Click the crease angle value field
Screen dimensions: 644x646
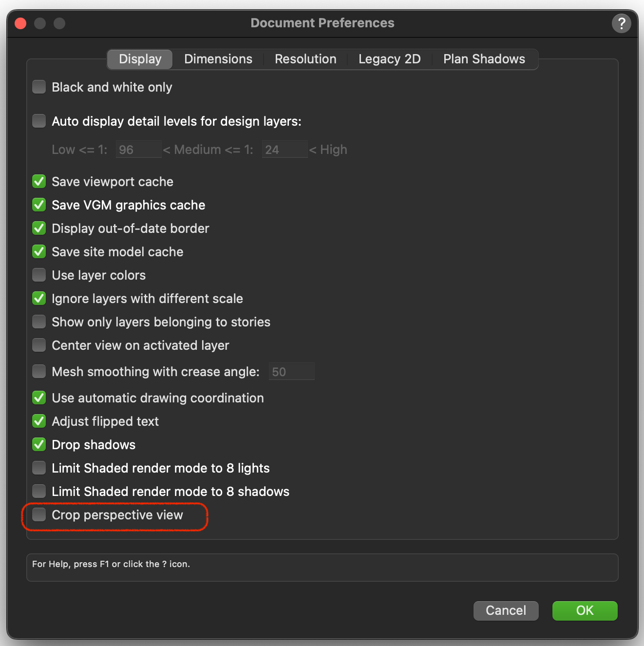click(291, 372)
